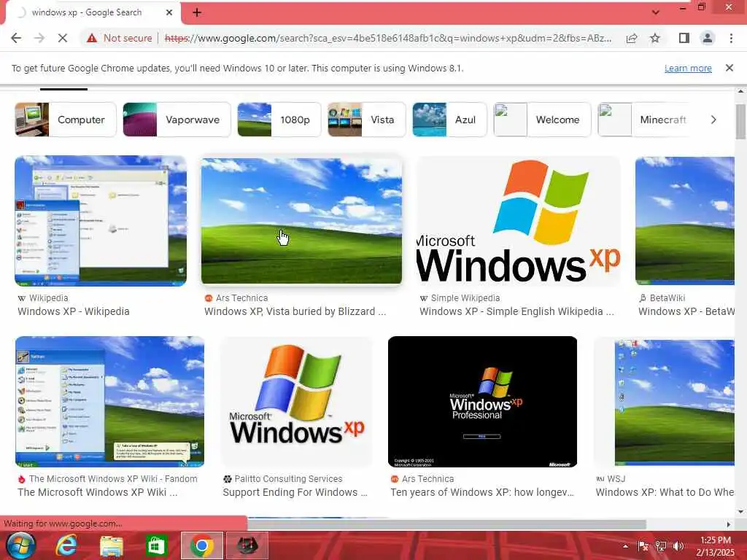This screenshot has height=560, width=747.
Task: Close the windows xp Google Search tab
Action: 169,13
